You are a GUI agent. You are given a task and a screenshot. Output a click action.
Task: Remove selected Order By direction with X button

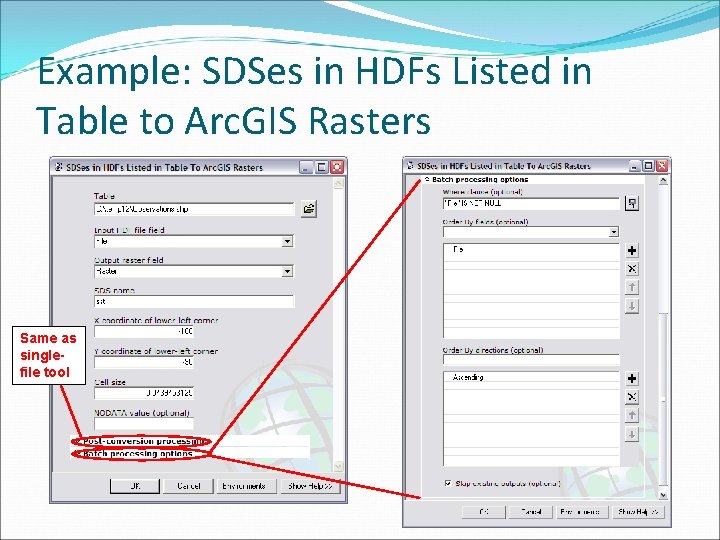(x=632, y=397)
